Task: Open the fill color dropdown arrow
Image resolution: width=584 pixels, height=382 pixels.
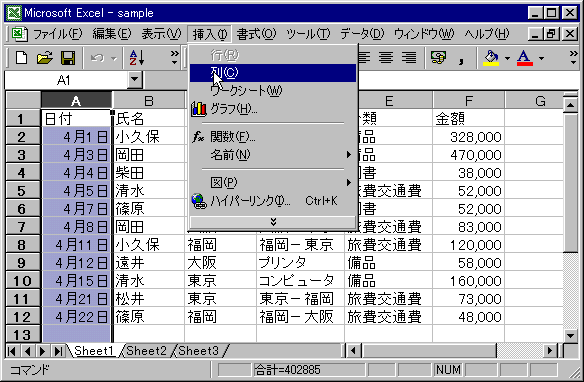Action: click(x=507, y=58)
